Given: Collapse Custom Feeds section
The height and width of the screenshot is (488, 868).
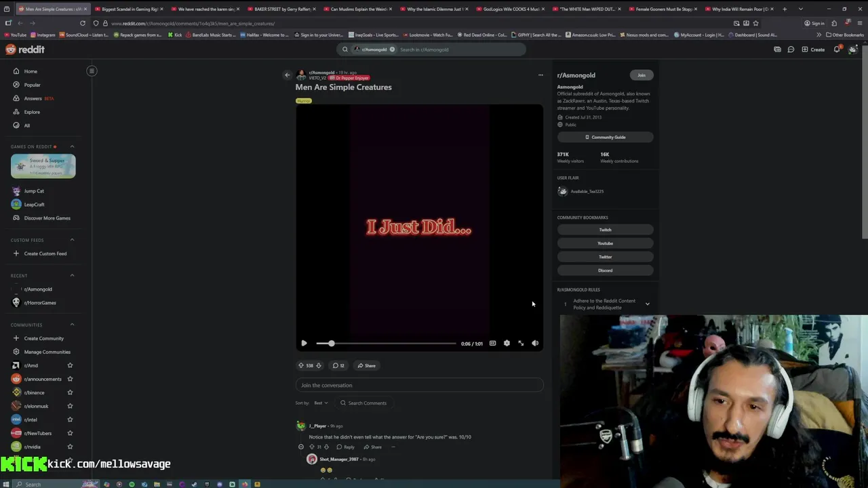Looking at the screenshot, I should 72,240.
